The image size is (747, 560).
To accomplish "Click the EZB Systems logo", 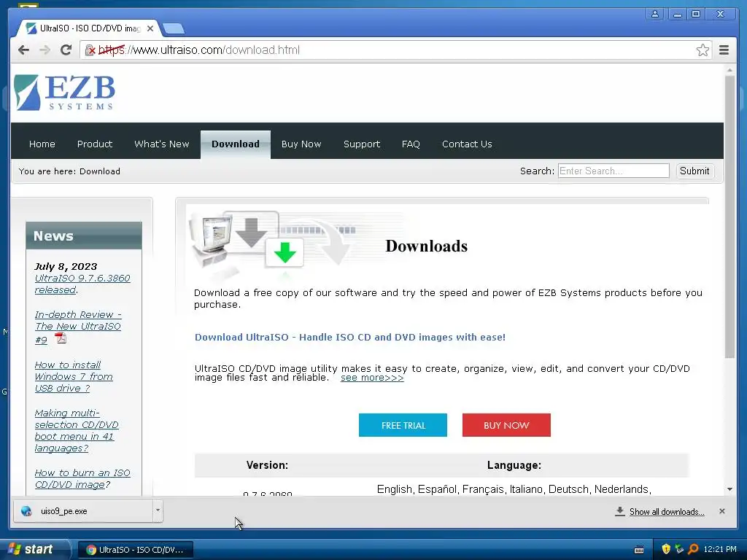I will coord(65,93).
